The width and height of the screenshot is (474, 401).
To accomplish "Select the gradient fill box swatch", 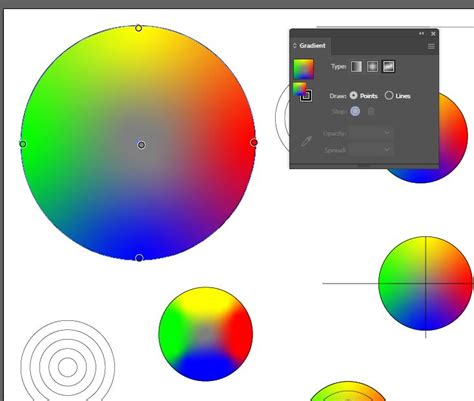I will click(299, 89).
